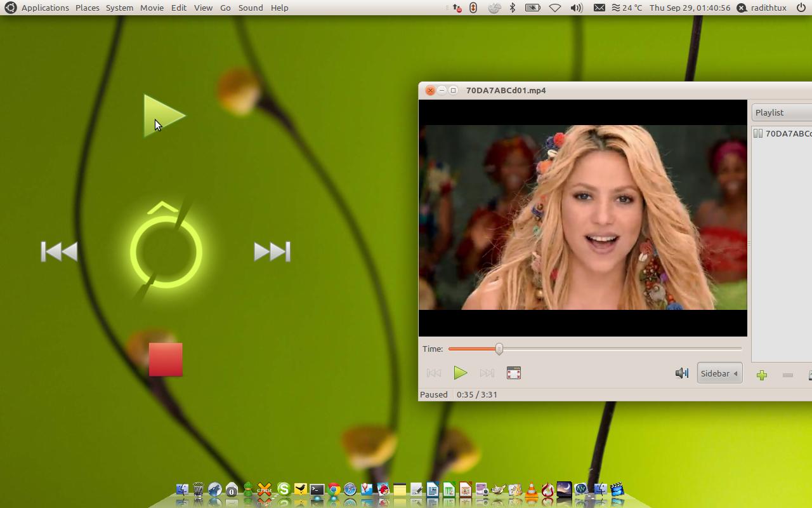Viewport: 812px width, 508px height.
Task: Select the 70DA7ABC playlist entry
Action: click(x=783, y=133)
